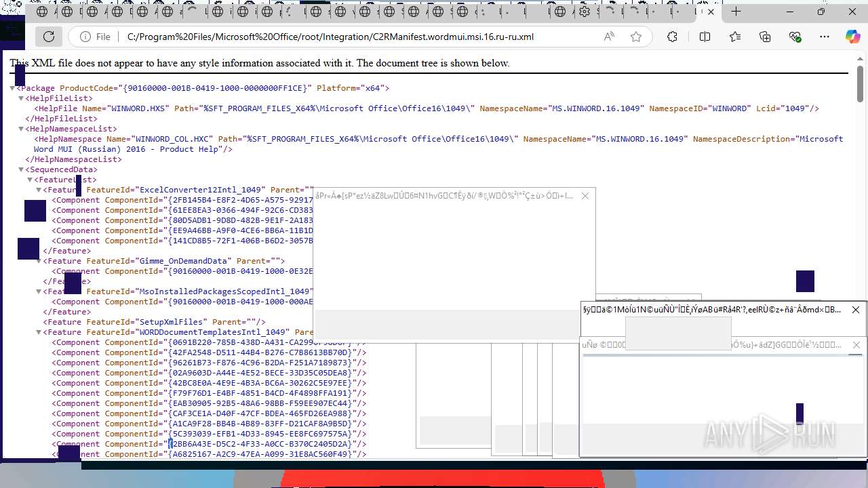The image size is (868, 488).
Task: Refresh the current page
Action: click(49, 37)
